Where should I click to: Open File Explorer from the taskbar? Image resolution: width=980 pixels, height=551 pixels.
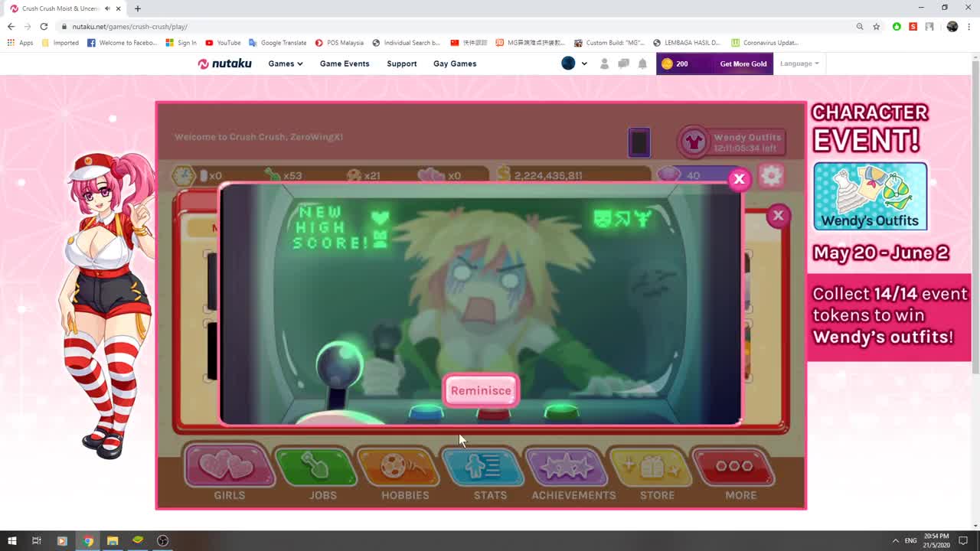[x=113, y=540]
